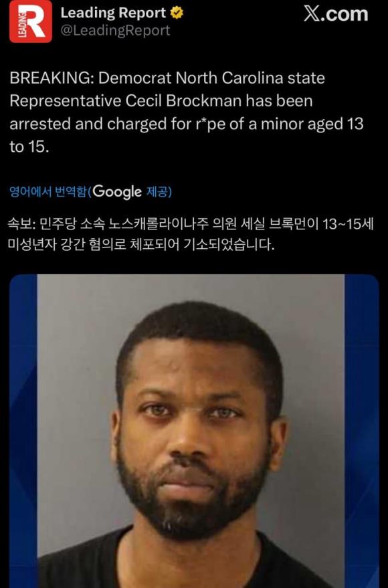Click the Google logo in translation credit

[x=117, y=192]
